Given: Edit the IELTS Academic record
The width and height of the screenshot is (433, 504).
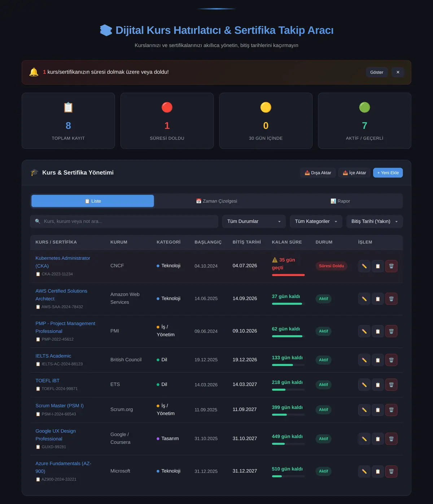Looking at the screenshot, I should click(364, 360).
